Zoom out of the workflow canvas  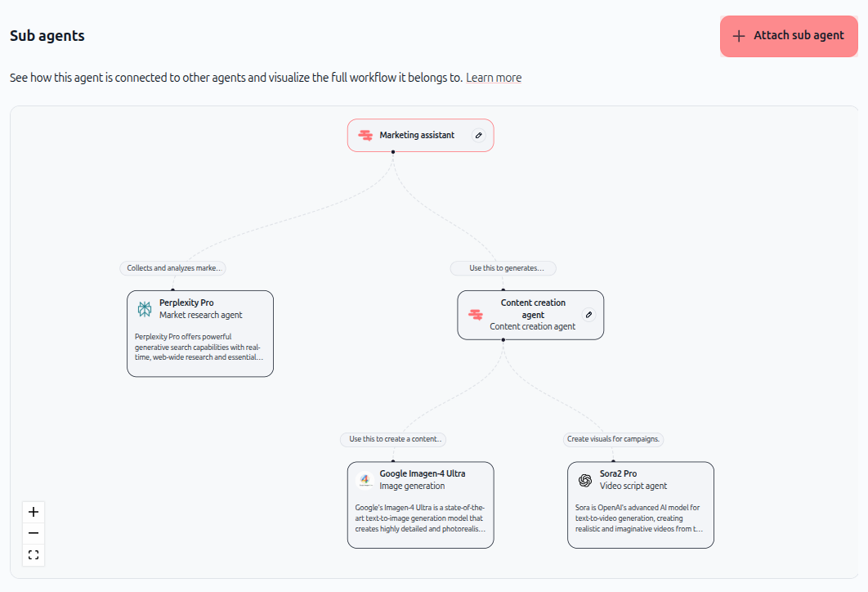coord(34,533)
